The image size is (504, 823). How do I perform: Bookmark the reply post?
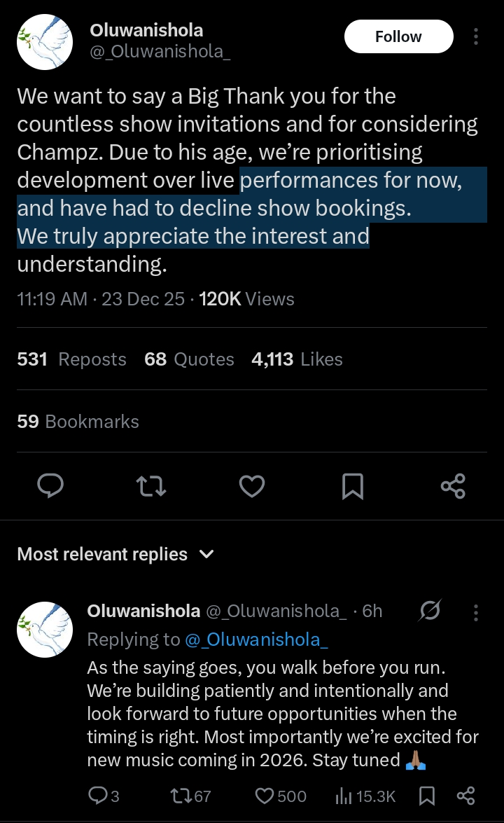[427, 796]
